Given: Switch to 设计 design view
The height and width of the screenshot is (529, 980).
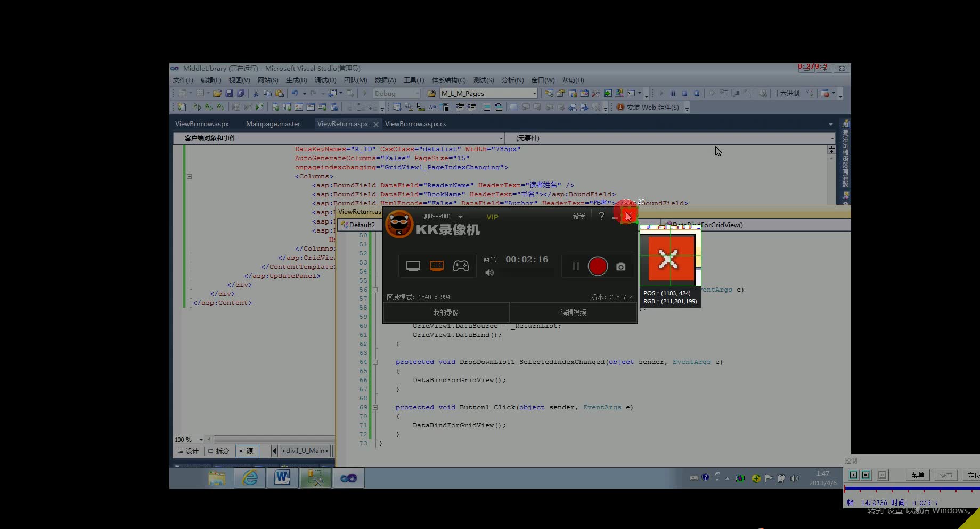Looking at the screenshot, I should click(x=187, y=451).
